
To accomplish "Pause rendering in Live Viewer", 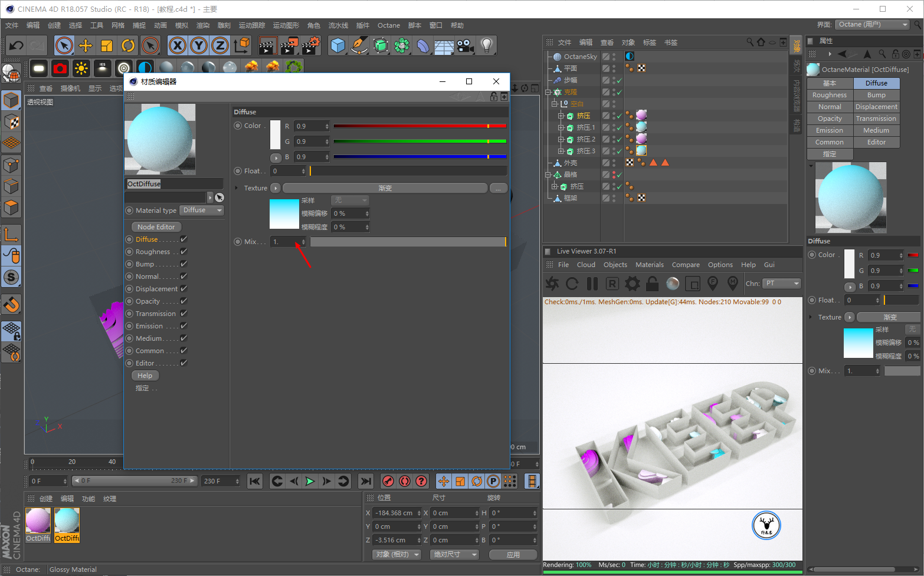I will click(x=592, y=284).
